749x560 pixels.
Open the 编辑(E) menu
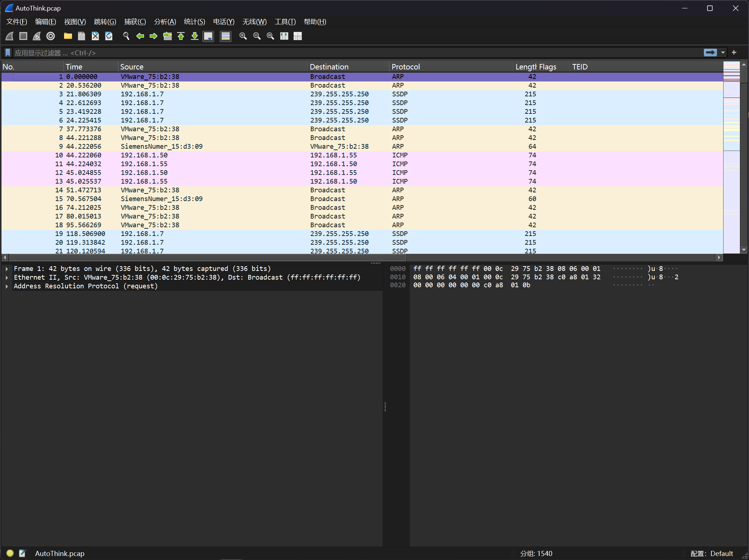(x=45, y=22)
